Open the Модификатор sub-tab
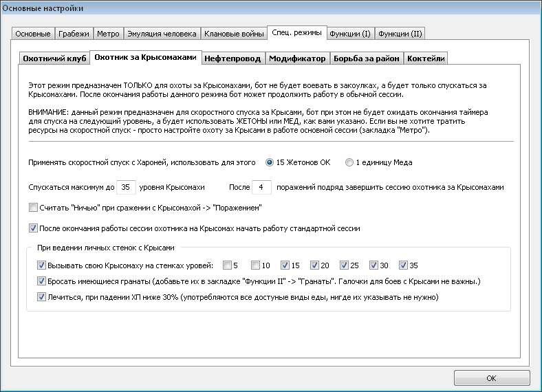The height and width of the screenshot is (392, 542). click(x=297, y=58)
